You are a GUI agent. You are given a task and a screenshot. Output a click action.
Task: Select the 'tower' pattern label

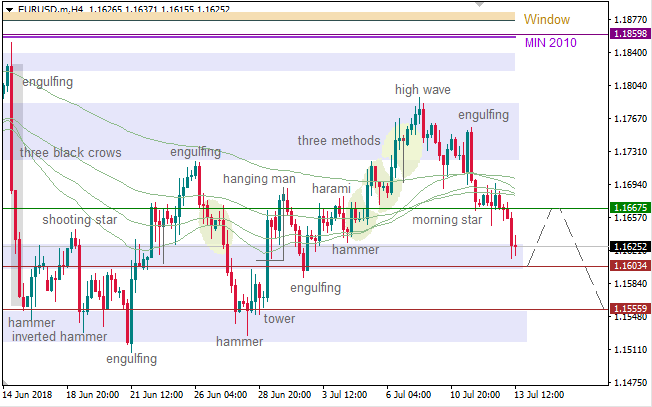(279, 319)
